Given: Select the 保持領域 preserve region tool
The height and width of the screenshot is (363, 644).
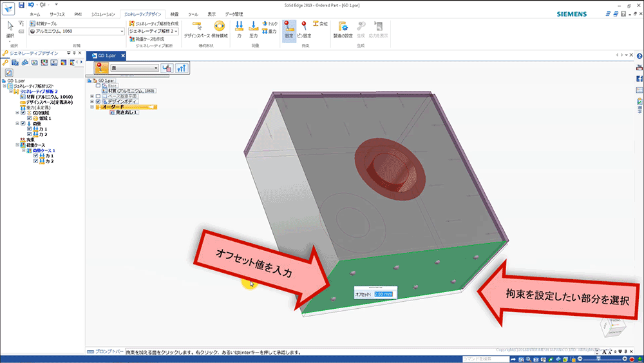Looking at the screenshot, I should 220,30.
